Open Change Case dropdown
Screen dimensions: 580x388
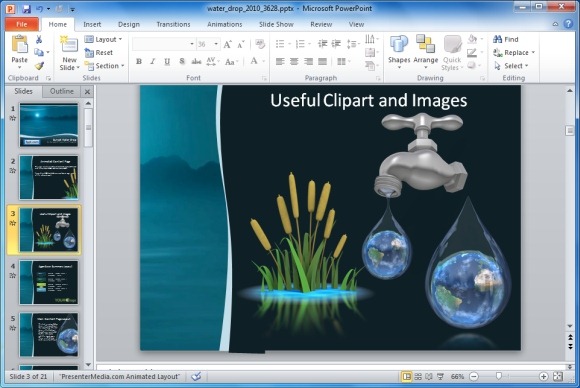231,62
